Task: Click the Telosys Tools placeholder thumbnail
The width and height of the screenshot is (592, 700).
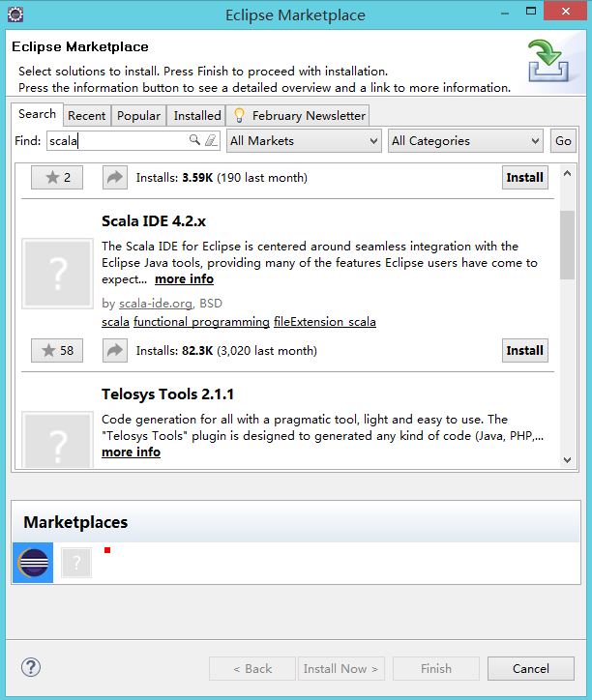Action: pyautogui.click(x=58, y=440)
